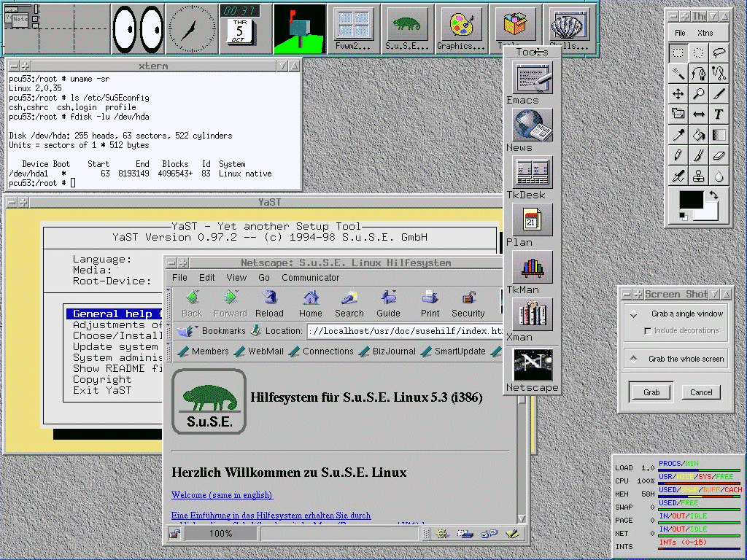Open the SmartUpdate personal toolbar link

click(x=454, y=351)
